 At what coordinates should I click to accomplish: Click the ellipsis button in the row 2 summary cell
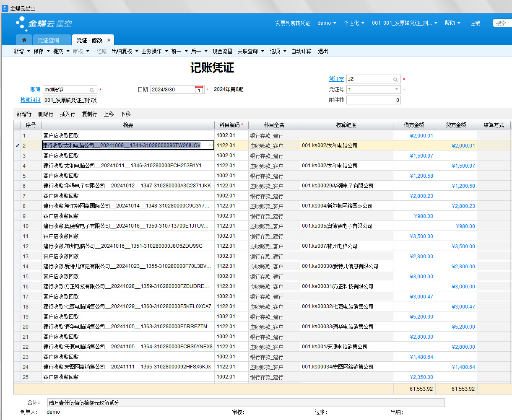coord(211,145)
